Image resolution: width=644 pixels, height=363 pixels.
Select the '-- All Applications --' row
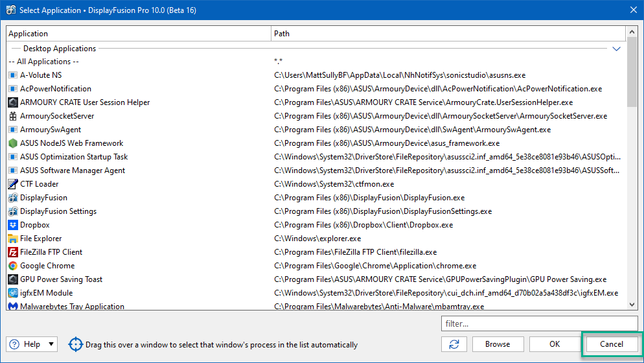[x=316, y=62]
